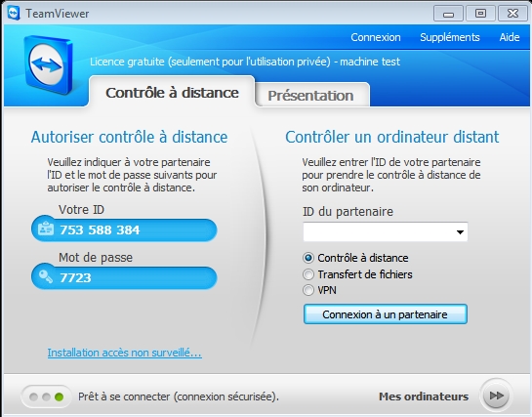Screen dimensions: 532x417
Task: Open Installation accès non surveillé link
Action: click(125, 353)
